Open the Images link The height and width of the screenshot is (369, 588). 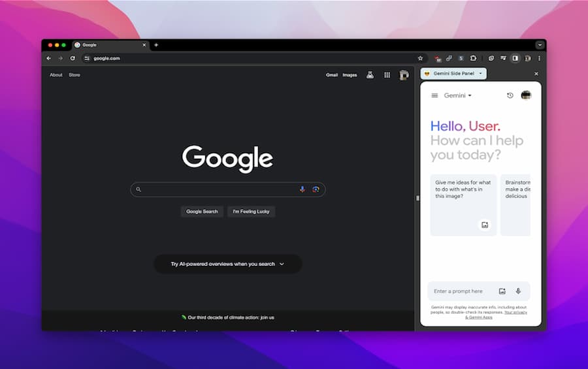(350, 75)
